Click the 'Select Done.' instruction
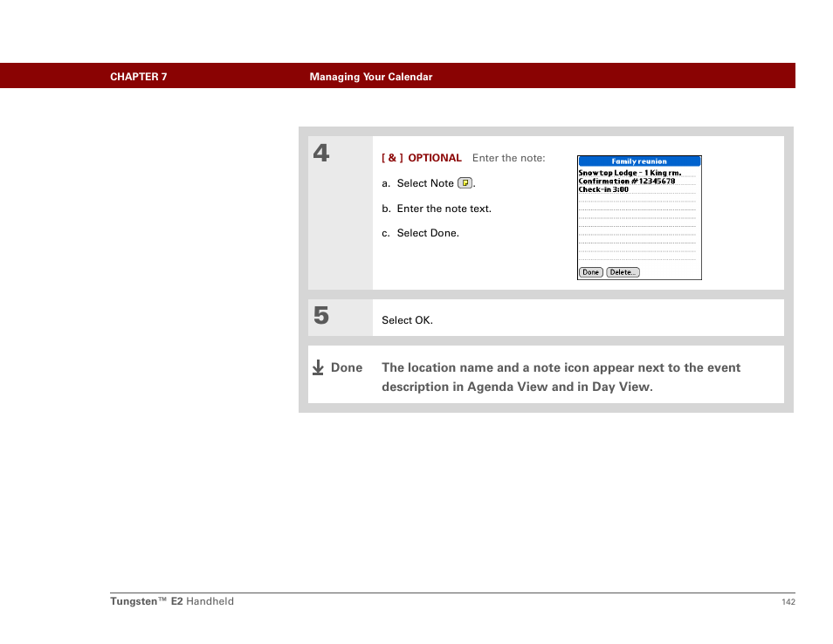Viewport: 833px width, 644px height. (x=428, y=233)
